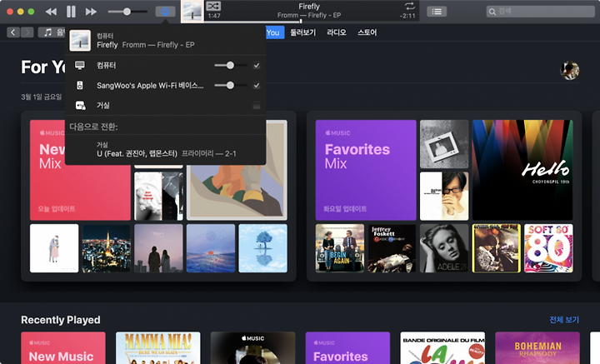
Task: Open the red sun ocean album cover
Action: pyautogui.click(x=211, y=248)
